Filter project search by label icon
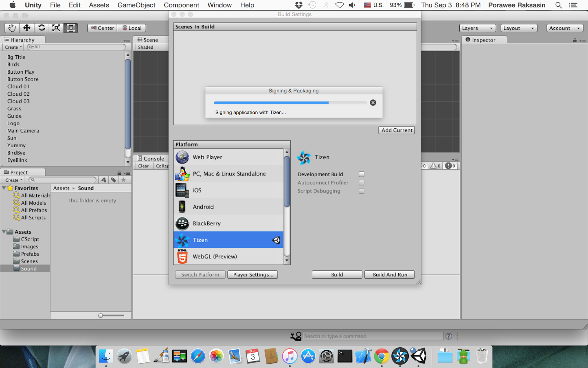 (114, 180)
